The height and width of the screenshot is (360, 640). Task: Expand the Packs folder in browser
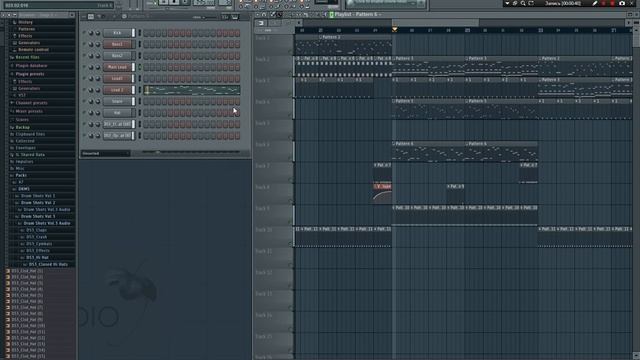point(21,175)
